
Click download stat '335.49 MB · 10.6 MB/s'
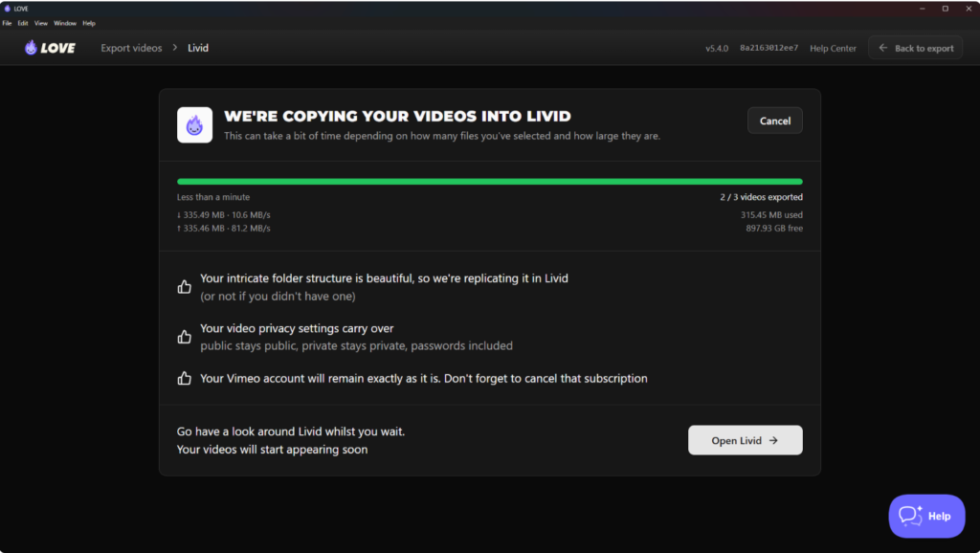click(x=224, y=214)
